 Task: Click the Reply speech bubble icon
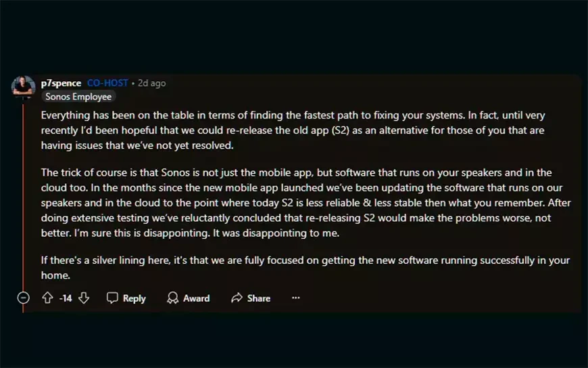[x=112, y=298]
